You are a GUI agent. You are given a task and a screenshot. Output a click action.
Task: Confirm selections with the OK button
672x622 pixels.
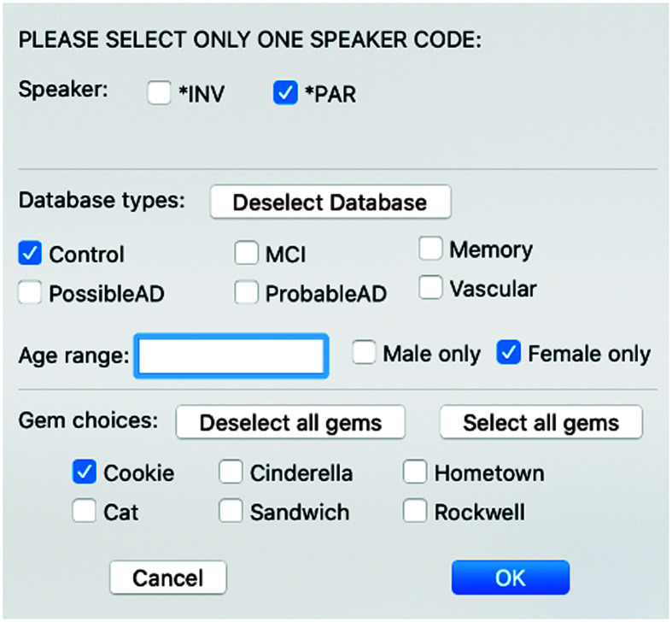510,578
